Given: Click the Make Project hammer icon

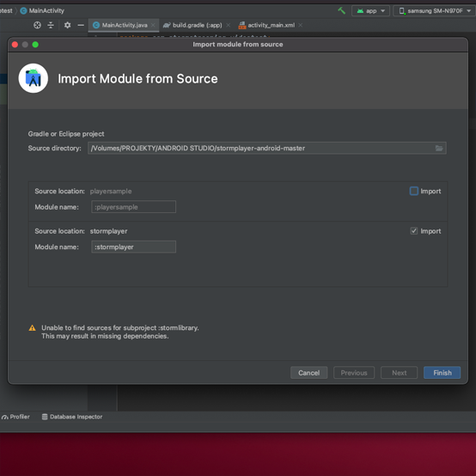Looking at the screenshot, I should [x=341, y=10].
